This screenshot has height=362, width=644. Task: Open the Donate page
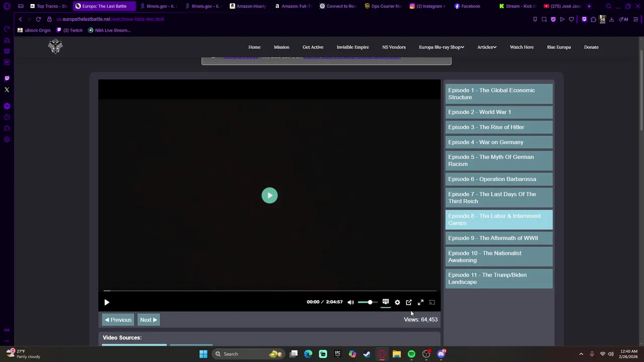[591, 47]
